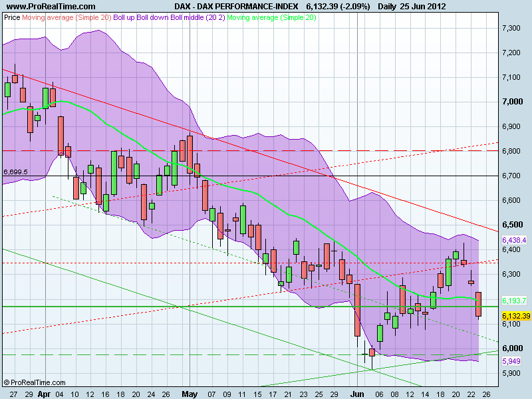Viewport: 532px width, 399px height.
Task: Click the 6,100 price axis label
Action: [511, 324]
